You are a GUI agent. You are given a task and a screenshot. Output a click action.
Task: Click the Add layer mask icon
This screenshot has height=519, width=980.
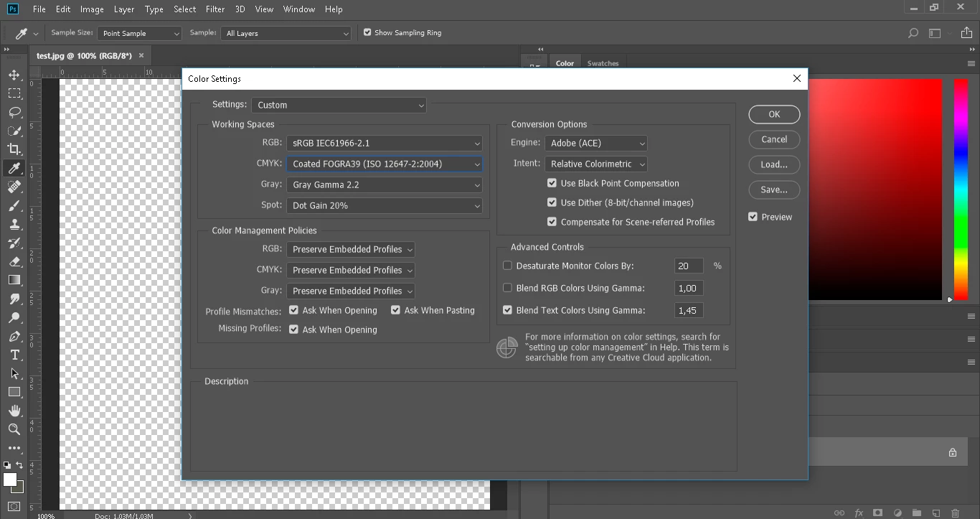coord(877,513)
